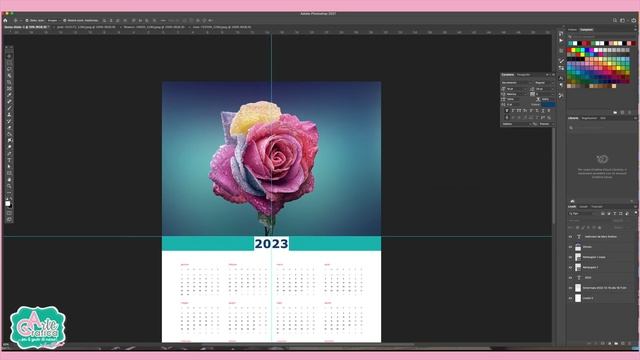Open anti-aliasing dropdown in Character panel
This screenshot has width=640, height=360.
click(x=547, y=124)
